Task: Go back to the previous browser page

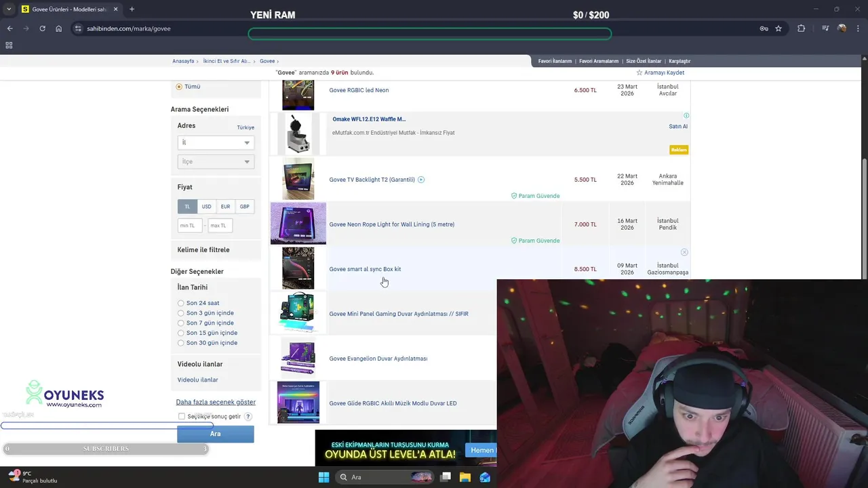Action: pos(9,28)
